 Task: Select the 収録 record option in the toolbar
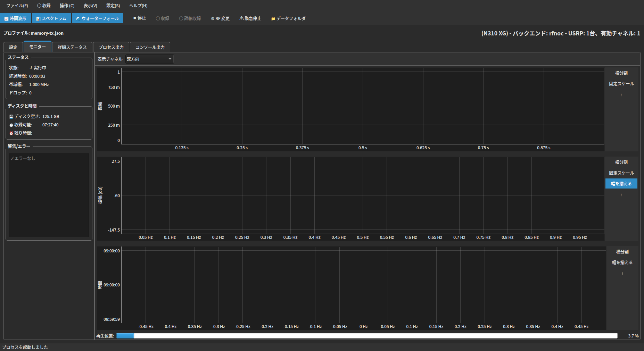163,18
